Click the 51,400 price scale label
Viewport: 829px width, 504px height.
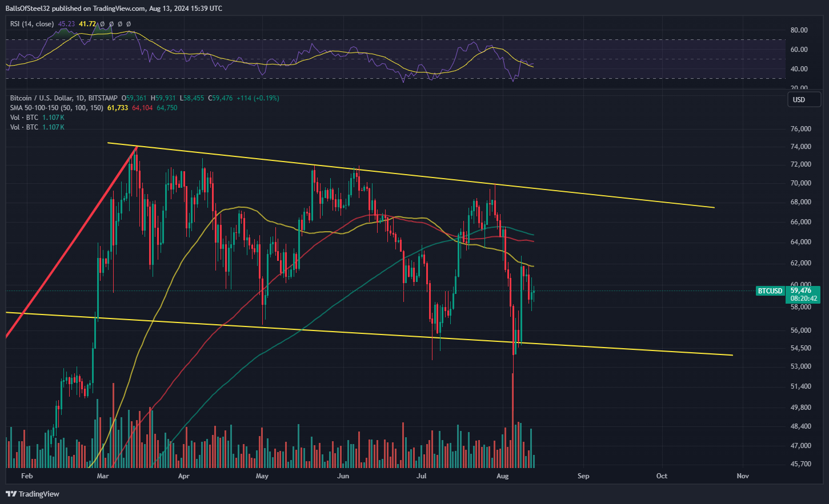click(800, 386)
